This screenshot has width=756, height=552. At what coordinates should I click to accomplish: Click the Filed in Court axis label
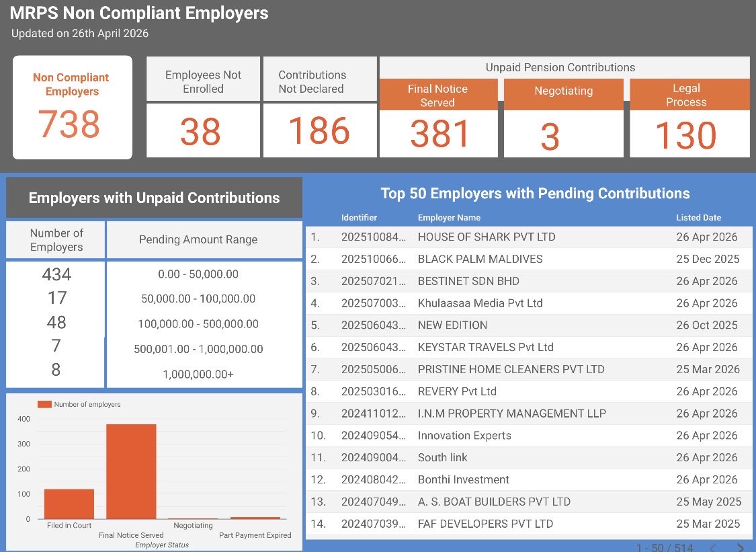tap(69, 526)
